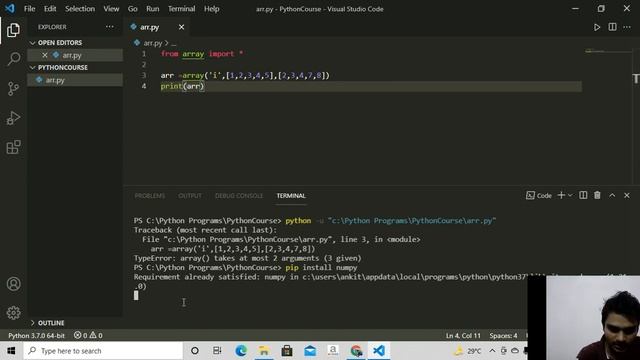Open Mail app from taskbar
This screenshot has width=640, height=360.
point(310,351)
